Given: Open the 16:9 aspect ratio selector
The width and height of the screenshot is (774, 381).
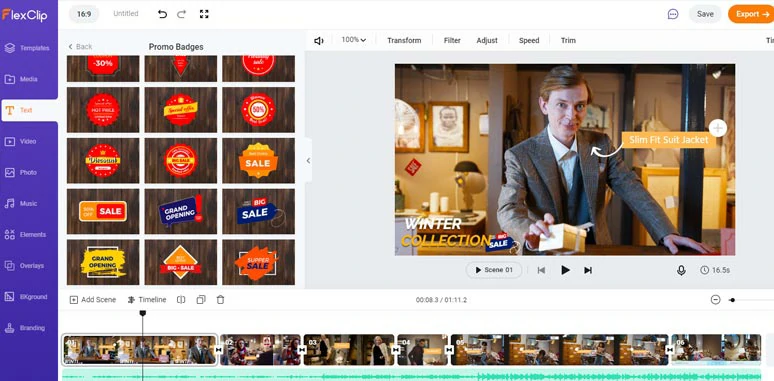Looking at the screenshot, I should 84,14.
